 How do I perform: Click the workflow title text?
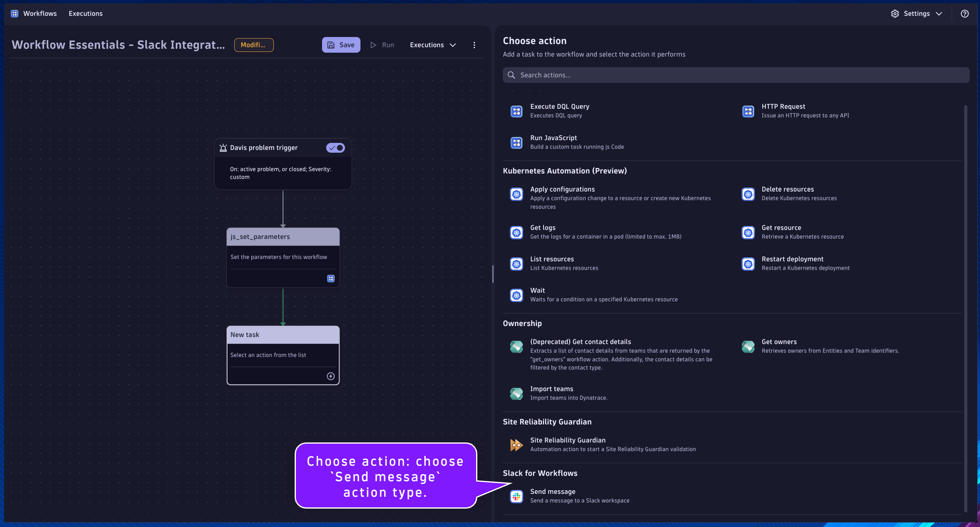tap(118, 45)
